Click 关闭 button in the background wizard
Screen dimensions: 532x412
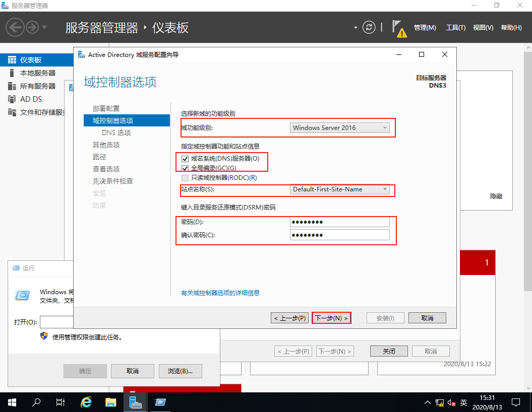[x=389, y=352]
